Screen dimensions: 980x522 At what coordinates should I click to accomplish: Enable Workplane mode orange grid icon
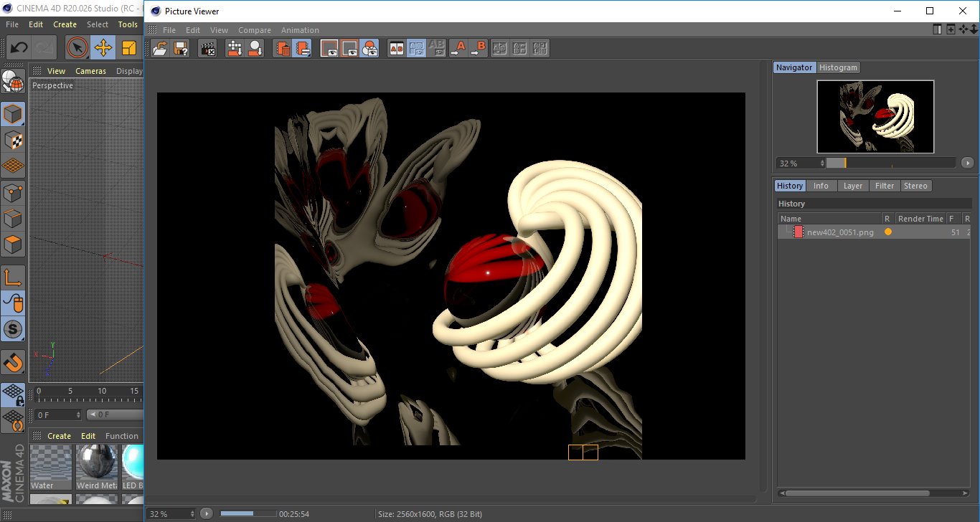pyautogui.click(x=13, y=166)
